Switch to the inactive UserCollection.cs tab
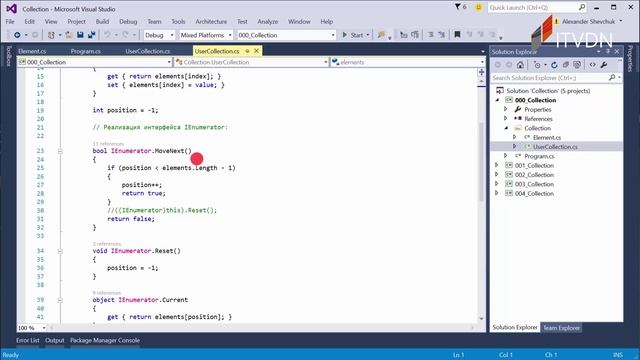This screenshot has width=640, height=360. pos(148,51)
